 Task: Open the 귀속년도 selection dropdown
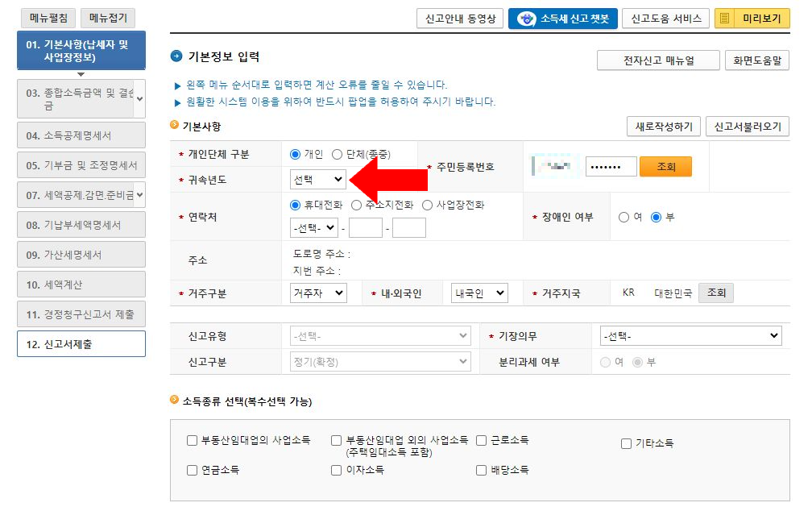coord(317,179)
